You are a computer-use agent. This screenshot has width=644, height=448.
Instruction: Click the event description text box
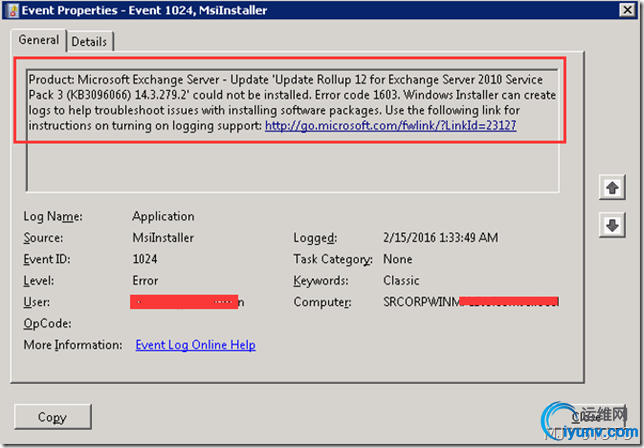tap(292, 131)
